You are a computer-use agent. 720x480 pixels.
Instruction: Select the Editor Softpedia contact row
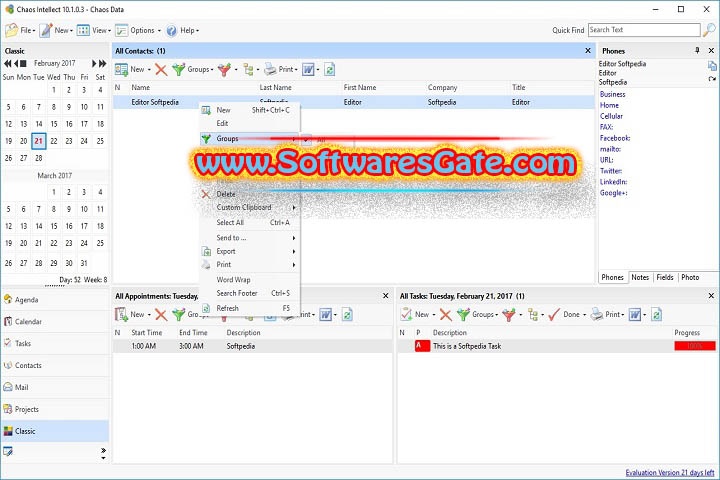point(354,102)
